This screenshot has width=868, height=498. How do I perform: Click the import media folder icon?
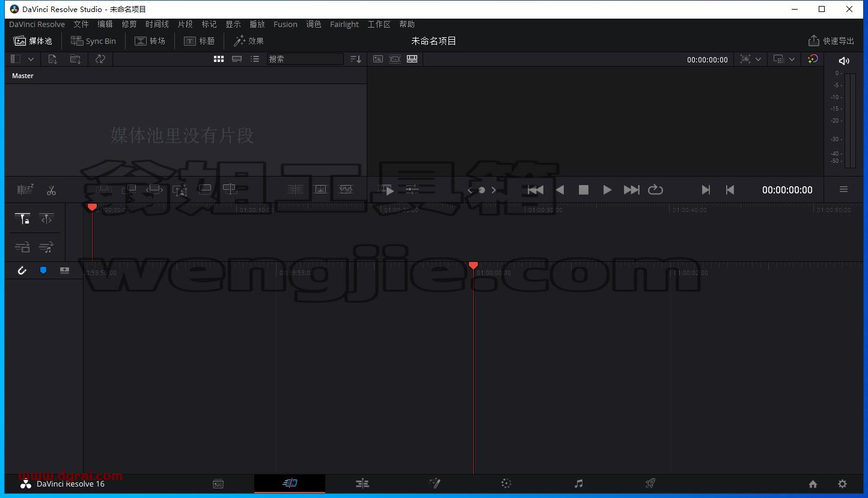tap(76, 59)
